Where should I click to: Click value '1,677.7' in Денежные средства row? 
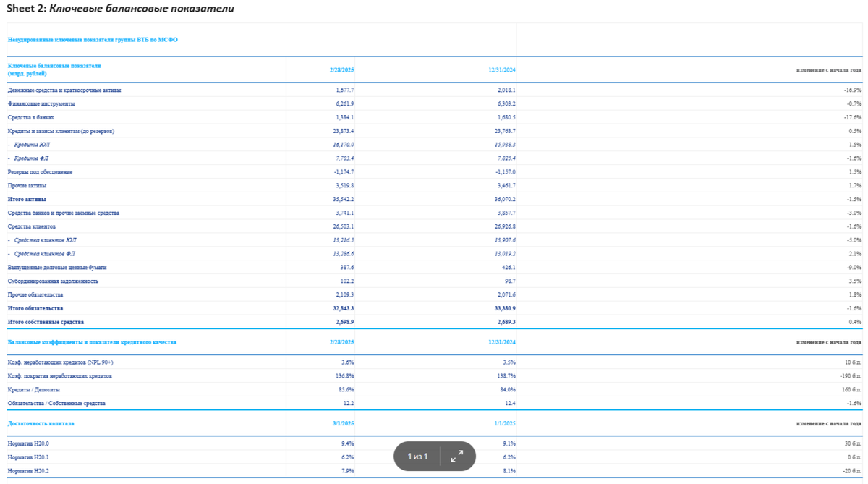click(x=345, y=90)
